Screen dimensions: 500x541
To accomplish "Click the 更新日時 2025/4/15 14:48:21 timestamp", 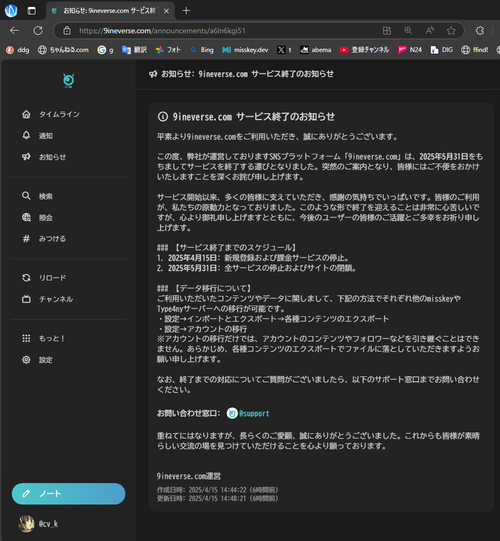I will click(x=217, y=498).
